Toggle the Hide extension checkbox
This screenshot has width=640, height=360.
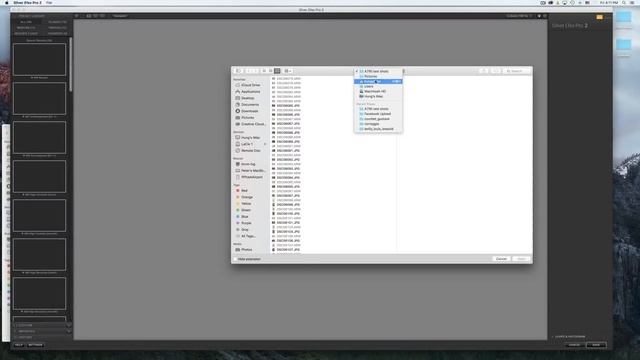tap(236, 259)
